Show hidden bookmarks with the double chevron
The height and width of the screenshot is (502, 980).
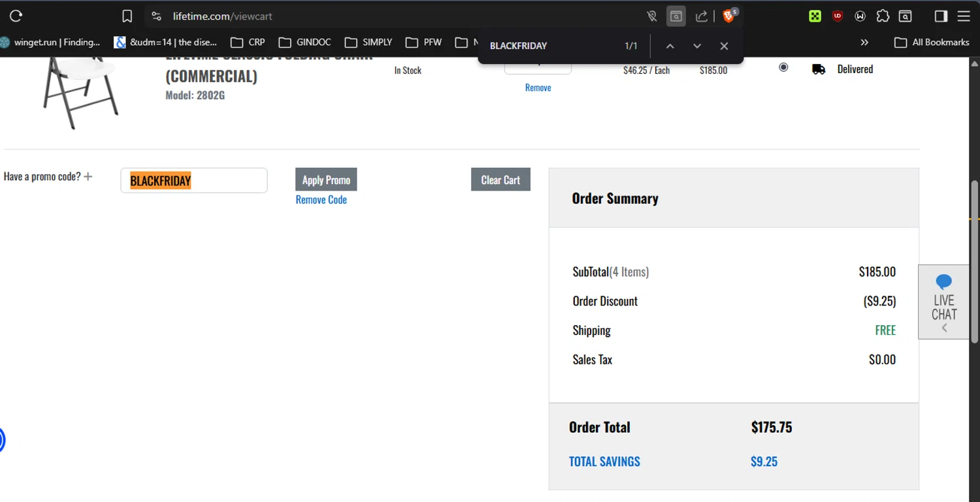(x=864, y=42)
